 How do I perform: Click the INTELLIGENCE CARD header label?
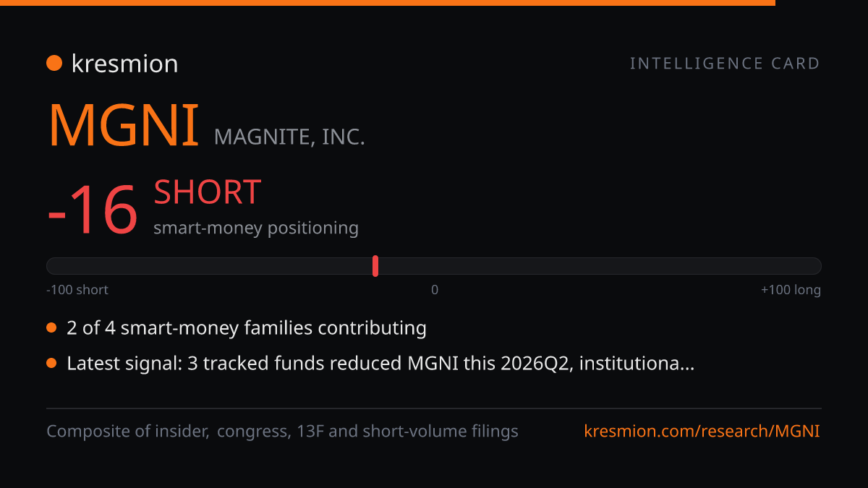(725, 64)
